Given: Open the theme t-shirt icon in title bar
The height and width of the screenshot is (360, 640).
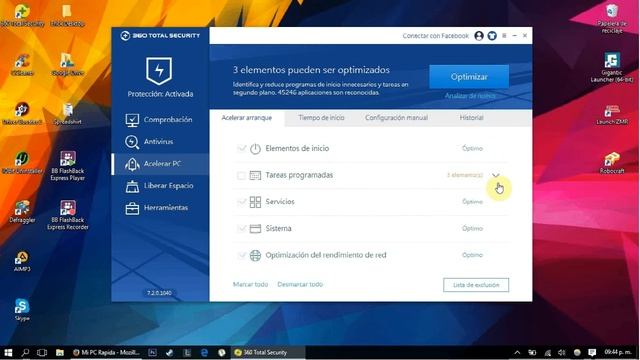Looking at the screenshot, I should point(492,36).
